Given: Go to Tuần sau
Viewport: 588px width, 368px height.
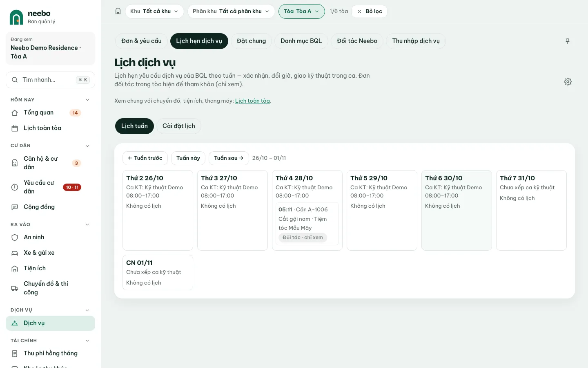Looking at the screenshot, I should coord(229,158).
